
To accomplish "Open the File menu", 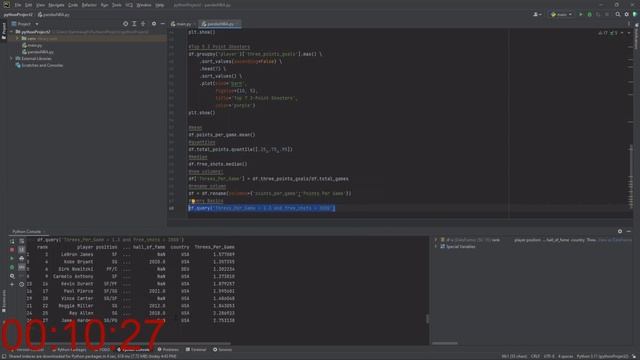I will point(18,5).
